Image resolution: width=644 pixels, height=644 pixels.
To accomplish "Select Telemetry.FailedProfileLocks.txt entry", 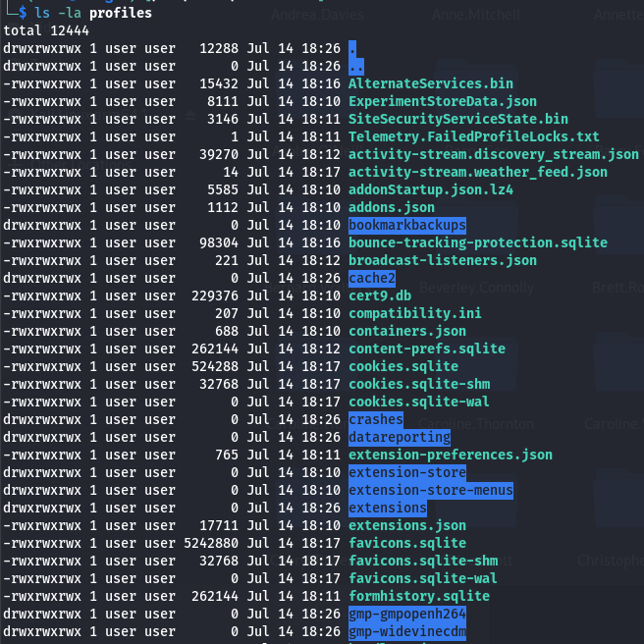I will (x=473, y=136).
